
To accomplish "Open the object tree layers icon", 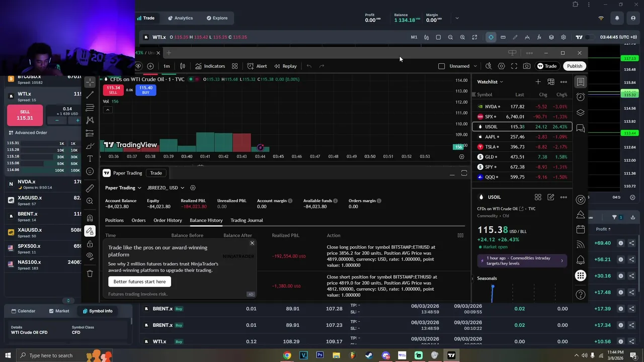I will tap(581, 113).
